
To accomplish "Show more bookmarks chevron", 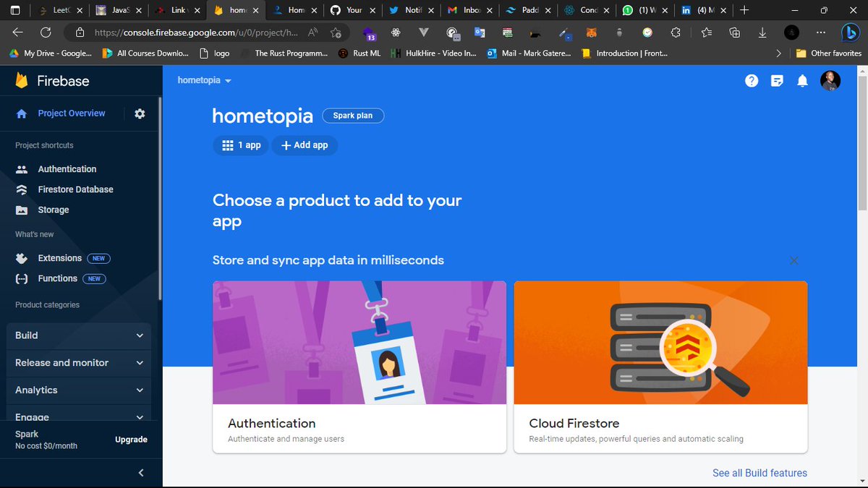I will click(x=778, y=53).
